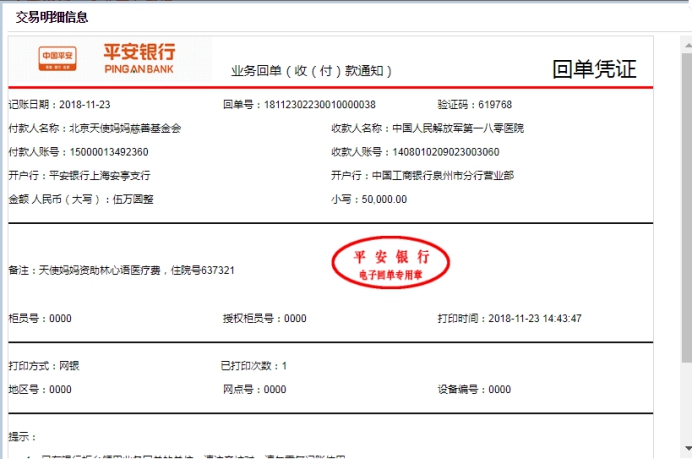Click the 授权柜员号：0000 field
The image size is (693, 459).
pyautogui.click(x=265, y=319)
